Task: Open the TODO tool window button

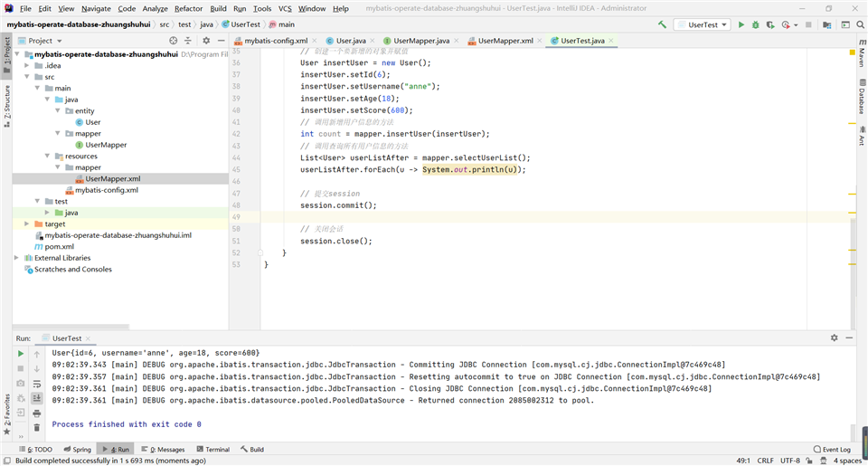Action: (35, 450)
